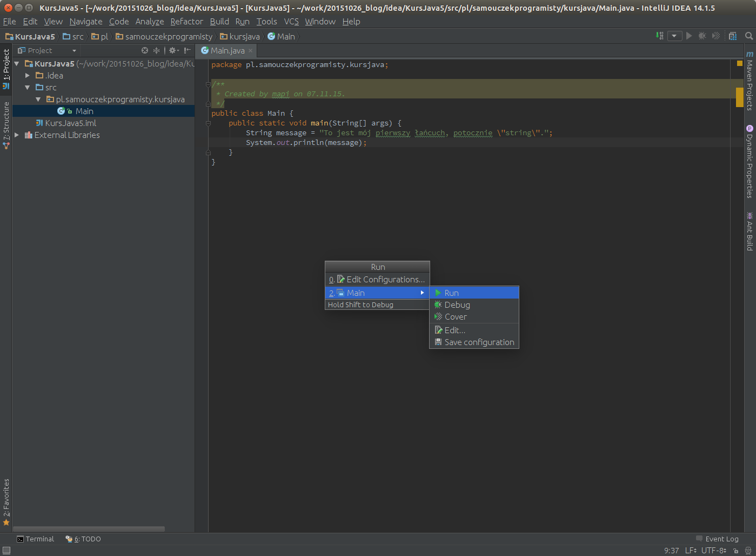
Task: Collapse the KursJava5 project root node
Action: (x=17, y=64)
